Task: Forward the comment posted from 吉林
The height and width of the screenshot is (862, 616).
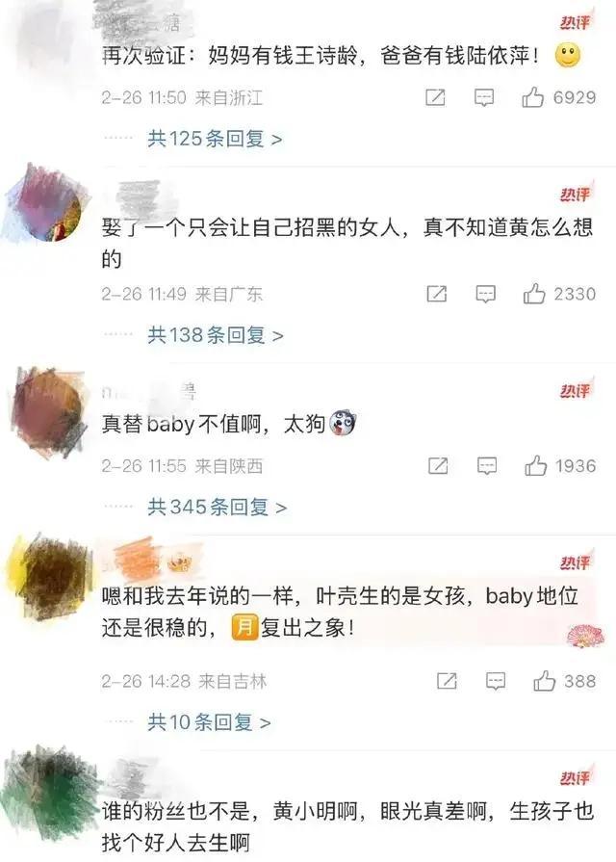Action: click(x=447, y=682)
